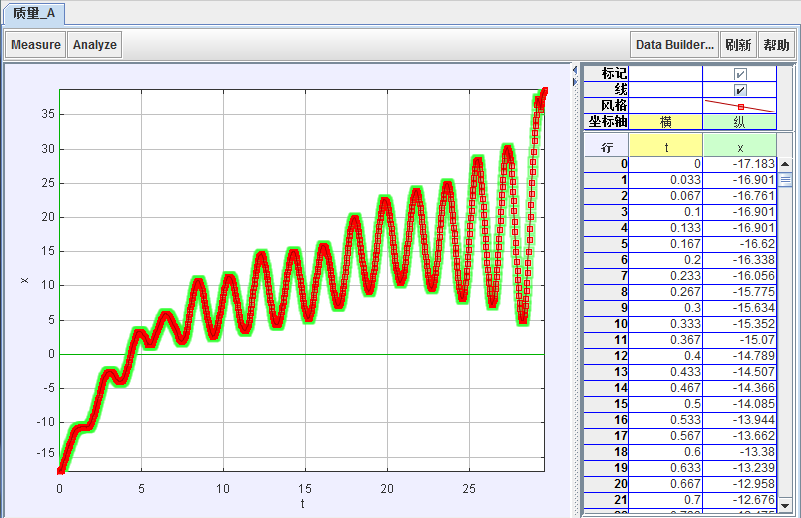This screenshot has height=518, width=801.
Task: Click the x-axis label t below plot
Action: click(x=302, y=504)
